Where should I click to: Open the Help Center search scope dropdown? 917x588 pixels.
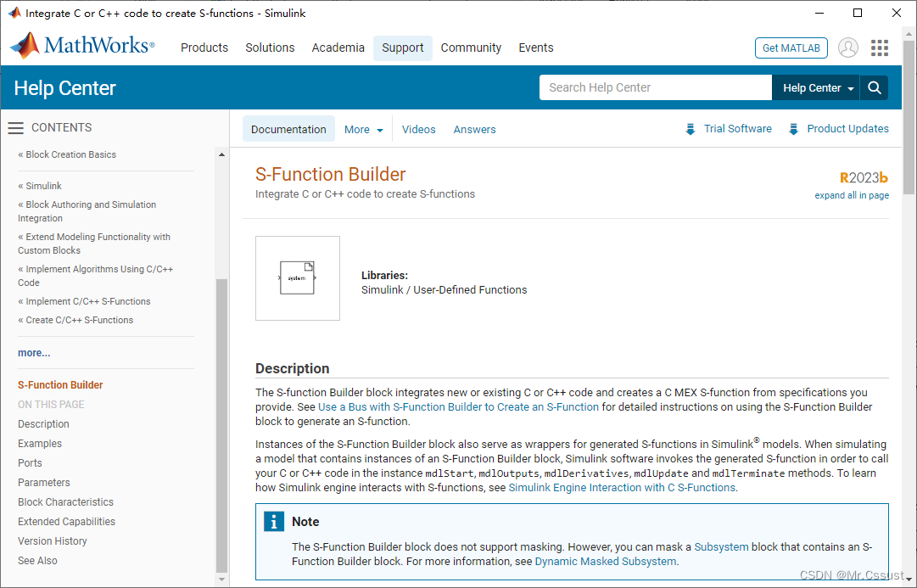pos(816,87)
